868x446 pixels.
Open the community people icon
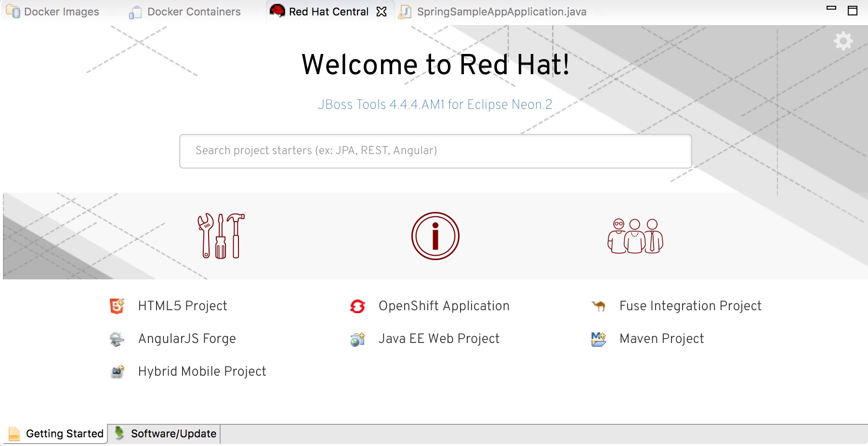tap(635, 236)
